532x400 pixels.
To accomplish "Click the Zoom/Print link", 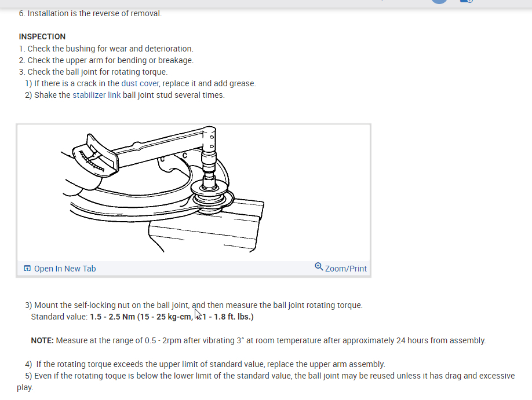I will point(346,269).
